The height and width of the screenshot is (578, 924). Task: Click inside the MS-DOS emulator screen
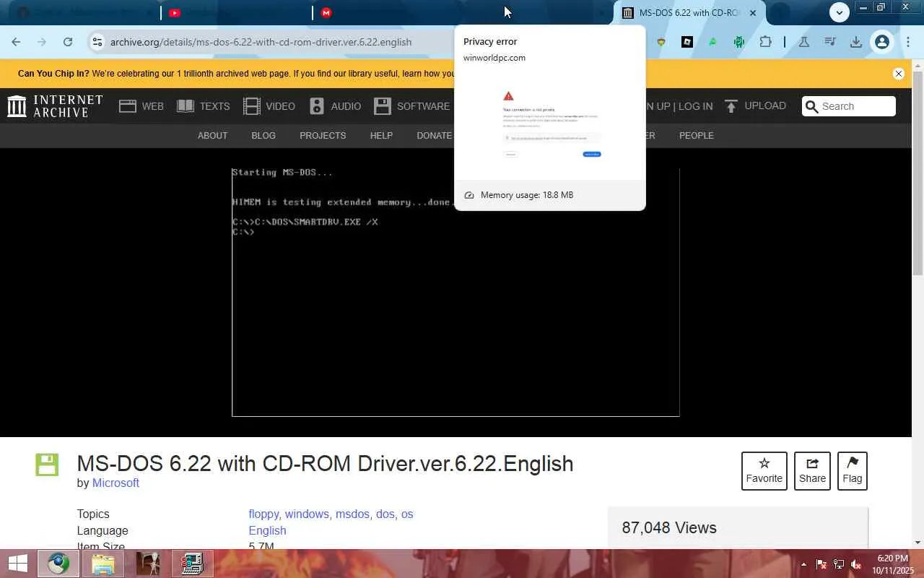pyautogui.click(x=456, y=293)
